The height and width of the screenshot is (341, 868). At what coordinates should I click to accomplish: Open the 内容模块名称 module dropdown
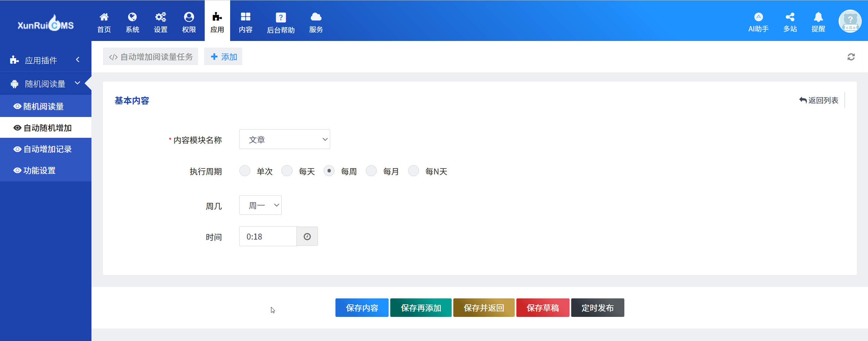(285, 139)
